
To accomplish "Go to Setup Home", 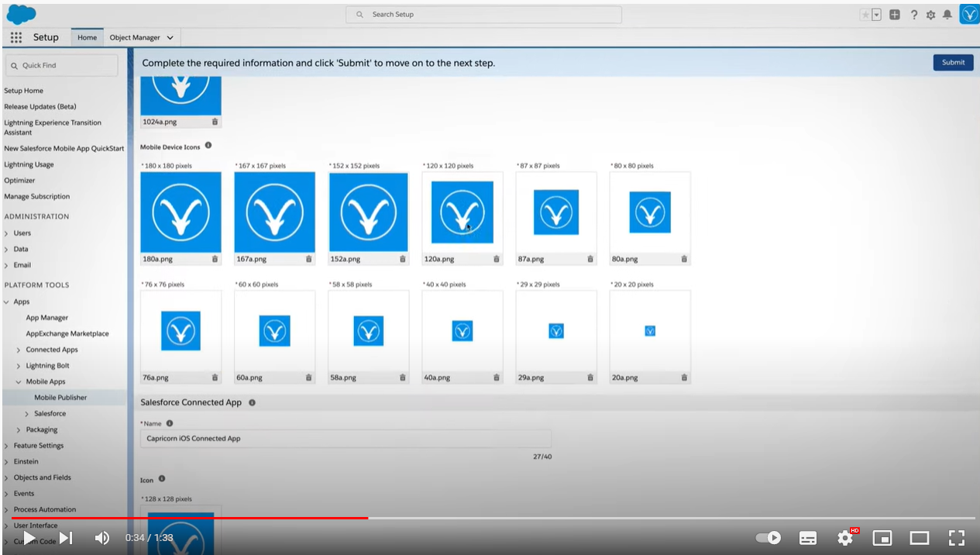I will (x=24, y=91).
